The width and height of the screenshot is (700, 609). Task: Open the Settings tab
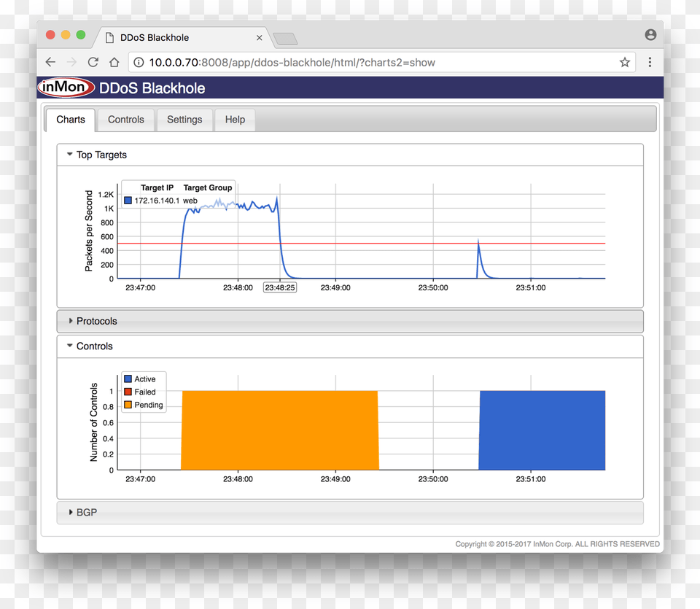tap(184, 120)
